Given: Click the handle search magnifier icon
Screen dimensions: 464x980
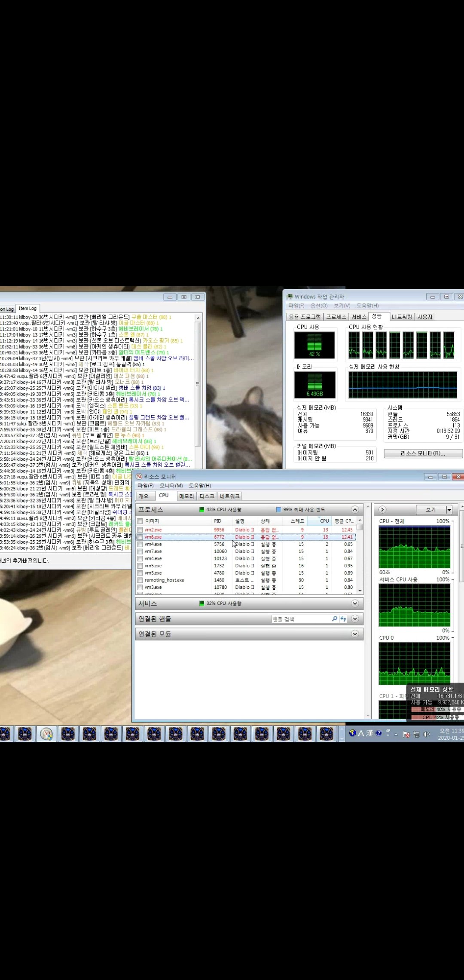Looking at the screenshot, I should click(x=335, y=619).
